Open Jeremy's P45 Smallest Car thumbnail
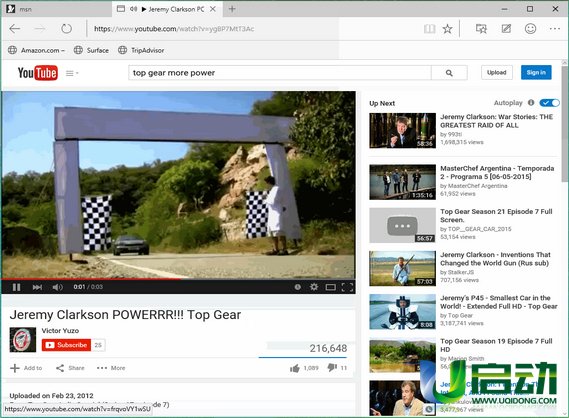Screen dimensions: 569x418 402,312
